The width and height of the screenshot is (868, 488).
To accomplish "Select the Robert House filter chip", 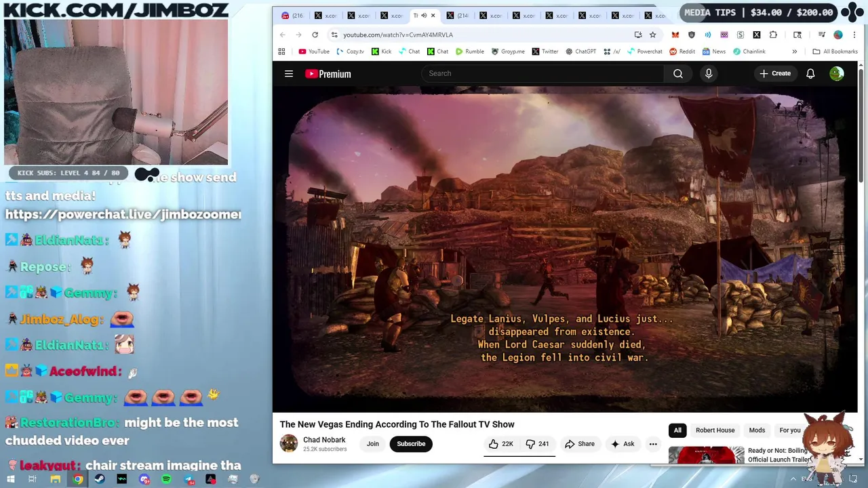I will 715,430.
